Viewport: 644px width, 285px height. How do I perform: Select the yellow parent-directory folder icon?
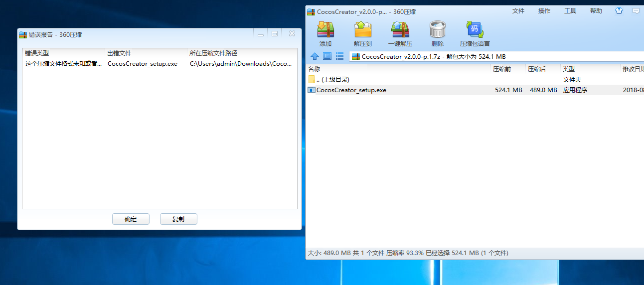pos(312,79)
